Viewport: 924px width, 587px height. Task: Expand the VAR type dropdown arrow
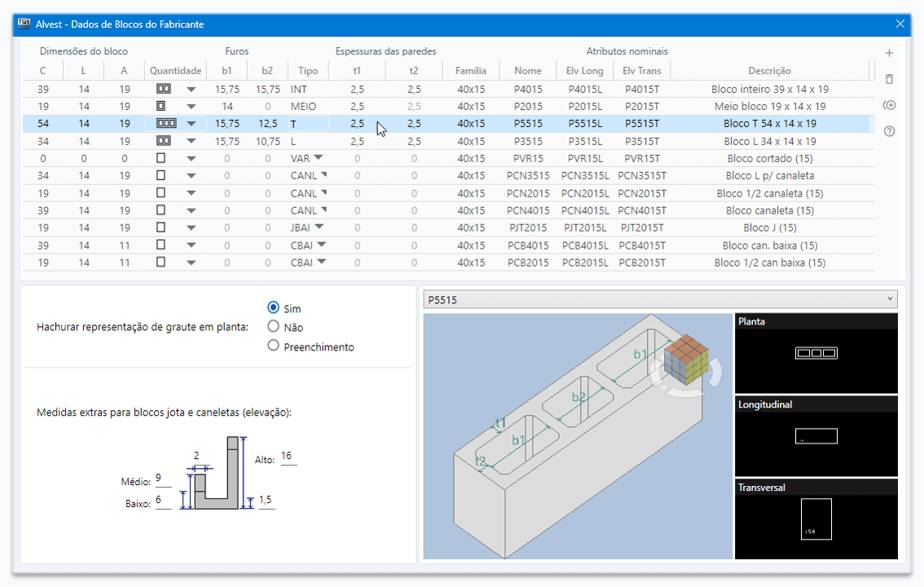(319, 158)
